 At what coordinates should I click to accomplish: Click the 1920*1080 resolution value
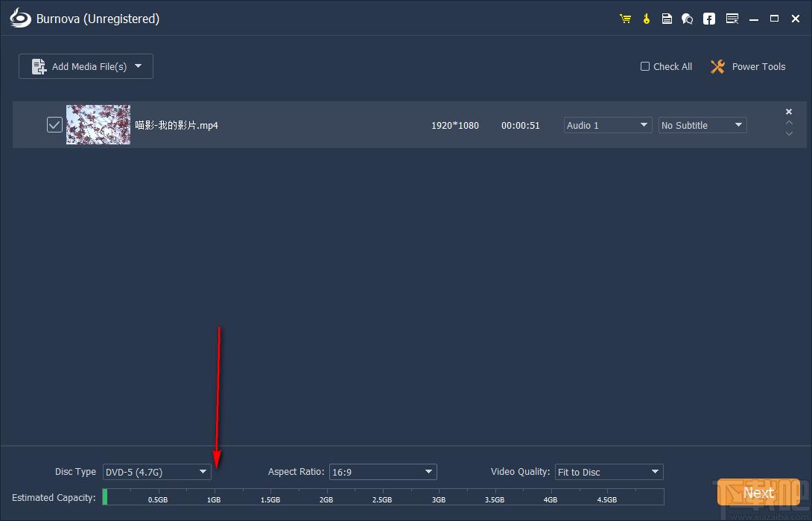(x=455, y=125)
